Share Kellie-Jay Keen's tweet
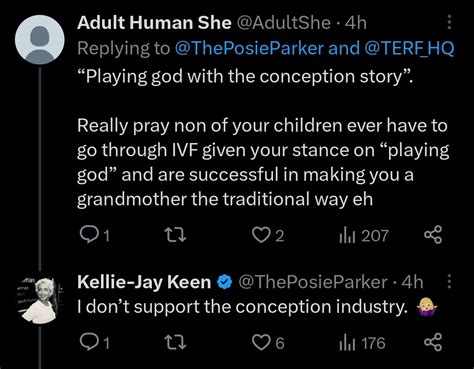The image size is (474, 369). 433,342
